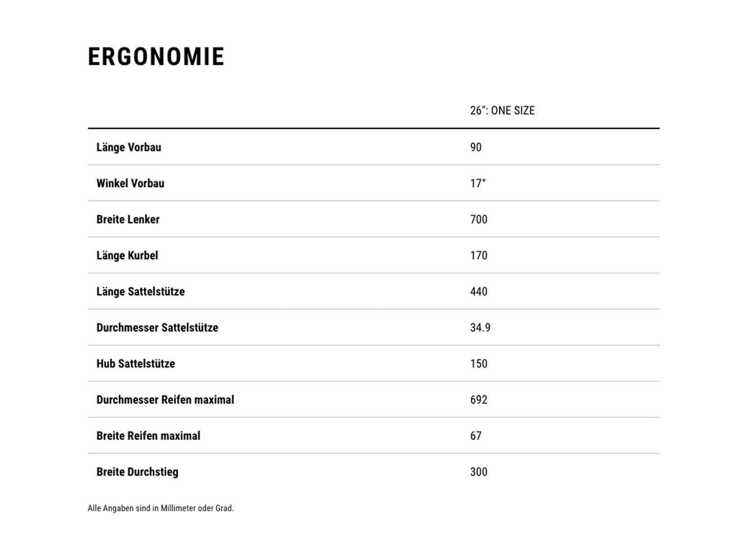Click the Länge Kurbel row label

point(127,256)
